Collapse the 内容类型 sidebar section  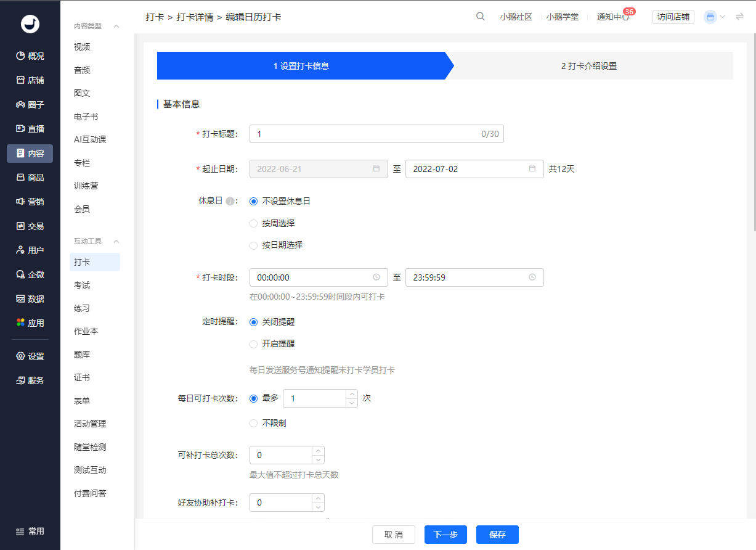tap(116, 26)
